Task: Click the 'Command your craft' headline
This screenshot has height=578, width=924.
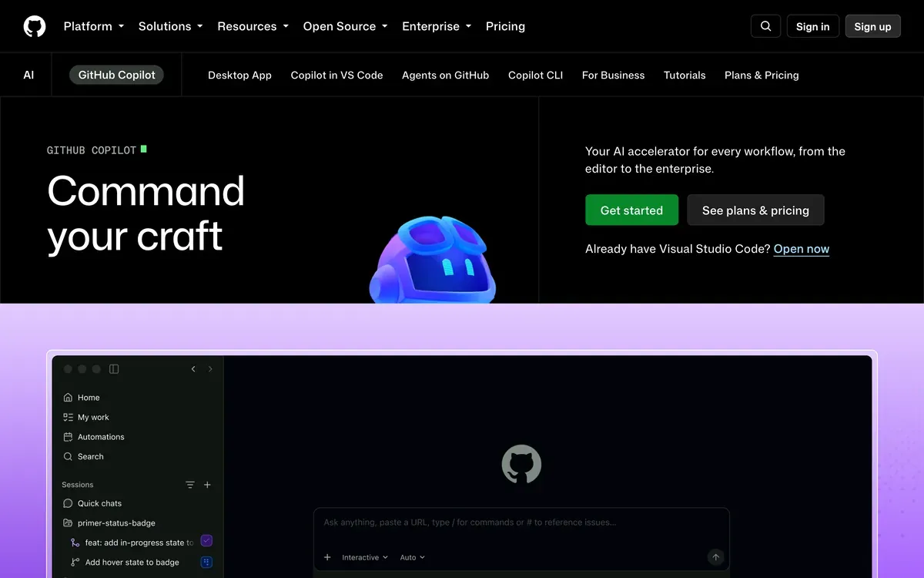Action: pos(146,213)
